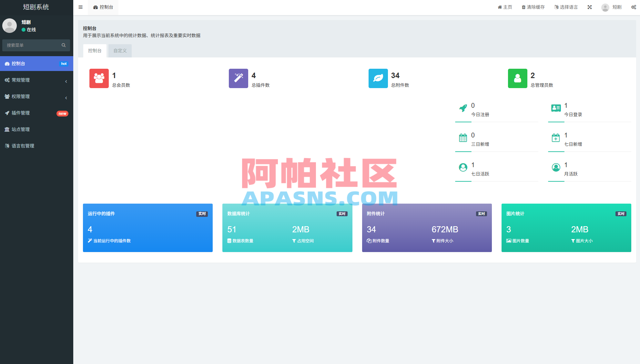Click the fullscreen toggle icon in top bar

(x=590, y=7)
